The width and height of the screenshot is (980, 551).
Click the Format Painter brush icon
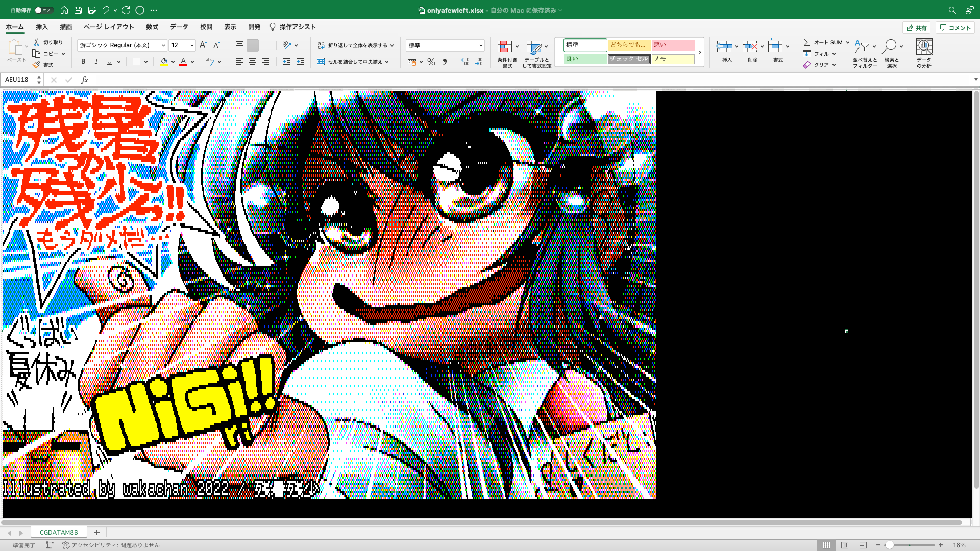click(36, 65)
